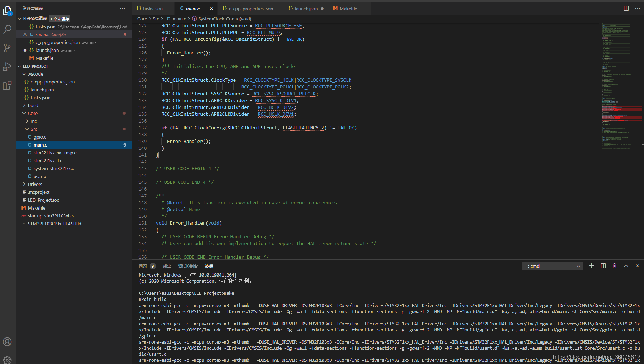Open the Run and Debug view

pyautogui.click(x=7, y=67)
